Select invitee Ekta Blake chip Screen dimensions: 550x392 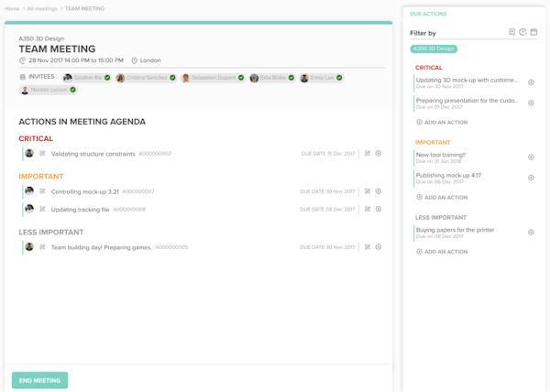click(272, 78)
